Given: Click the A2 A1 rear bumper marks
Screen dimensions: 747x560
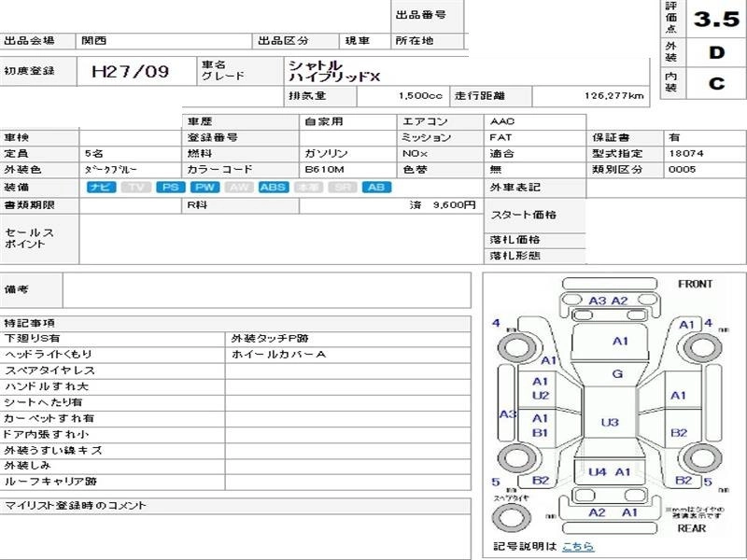Looking at the screenshot, I should pos(613,512).
